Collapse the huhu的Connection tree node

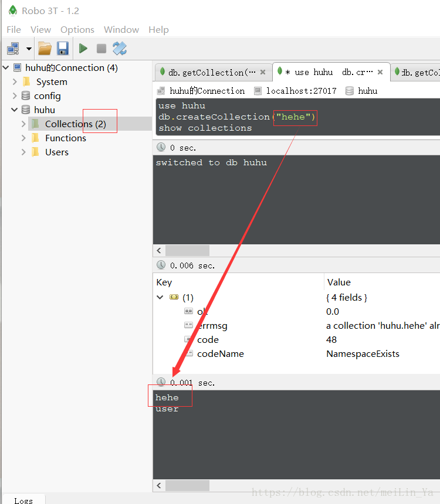6,67
